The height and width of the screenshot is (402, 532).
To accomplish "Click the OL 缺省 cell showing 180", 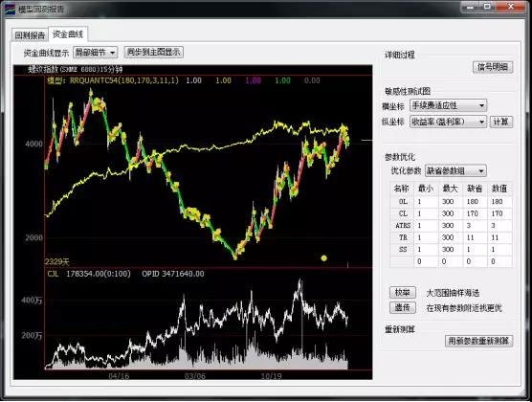I will click(x=475, y=202).
